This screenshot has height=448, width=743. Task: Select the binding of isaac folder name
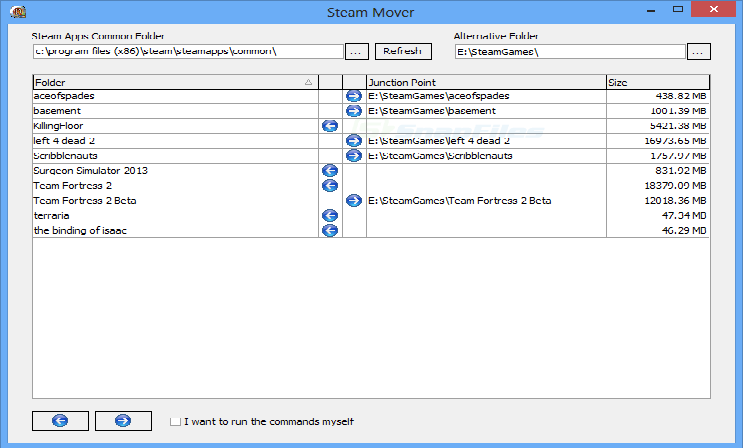coord(80,231)
